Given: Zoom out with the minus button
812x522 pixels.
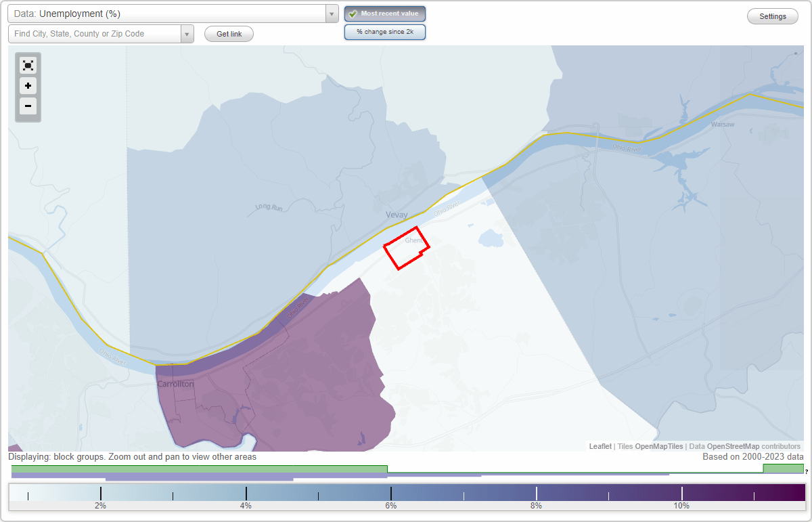Looking at the screenshot, I should [28, 106].
